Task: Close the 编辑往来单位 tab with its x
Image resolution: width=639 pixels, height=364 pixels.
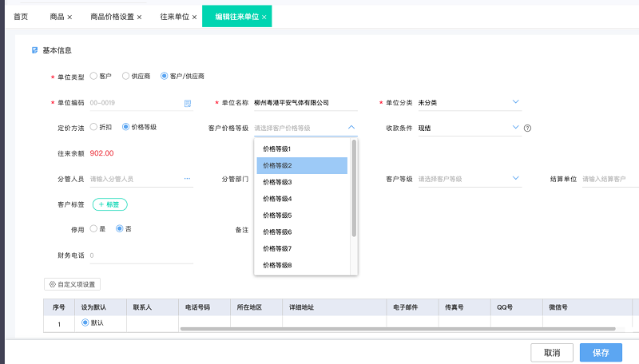Action: click(x=264, y=17)
